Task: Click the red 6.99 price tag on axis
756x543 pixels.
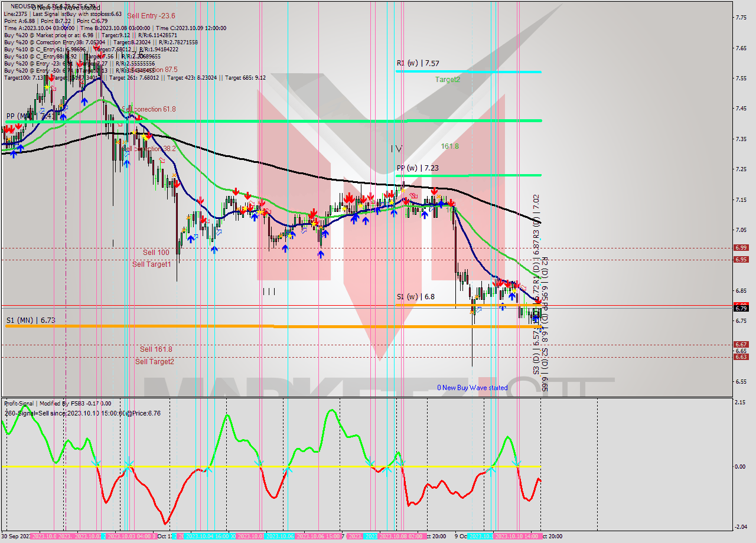Action: (741, 247)
